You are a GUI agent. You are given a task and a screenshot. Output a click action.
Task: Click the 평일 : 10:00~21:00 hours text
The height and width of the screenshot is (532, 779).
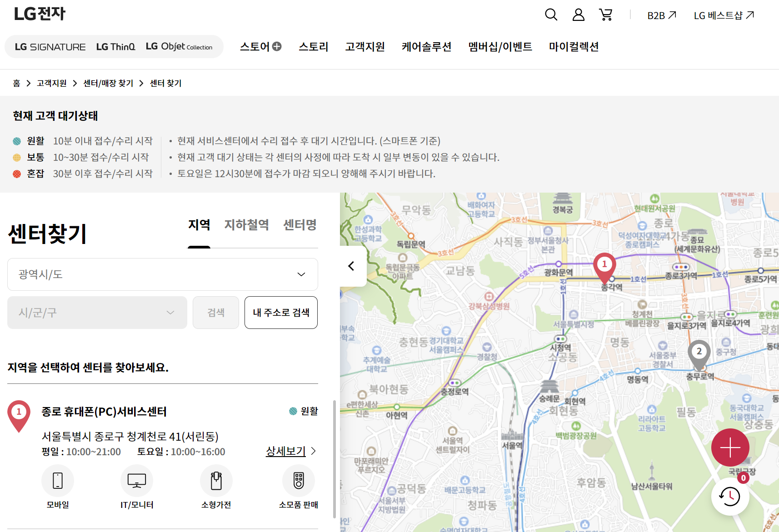81,452
